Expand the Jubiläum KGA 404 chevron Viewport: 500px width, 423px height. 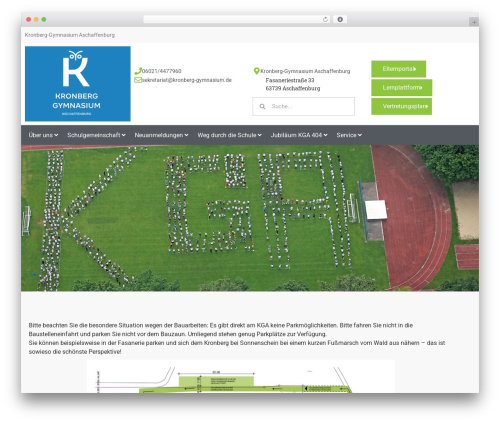pos(325,135)
